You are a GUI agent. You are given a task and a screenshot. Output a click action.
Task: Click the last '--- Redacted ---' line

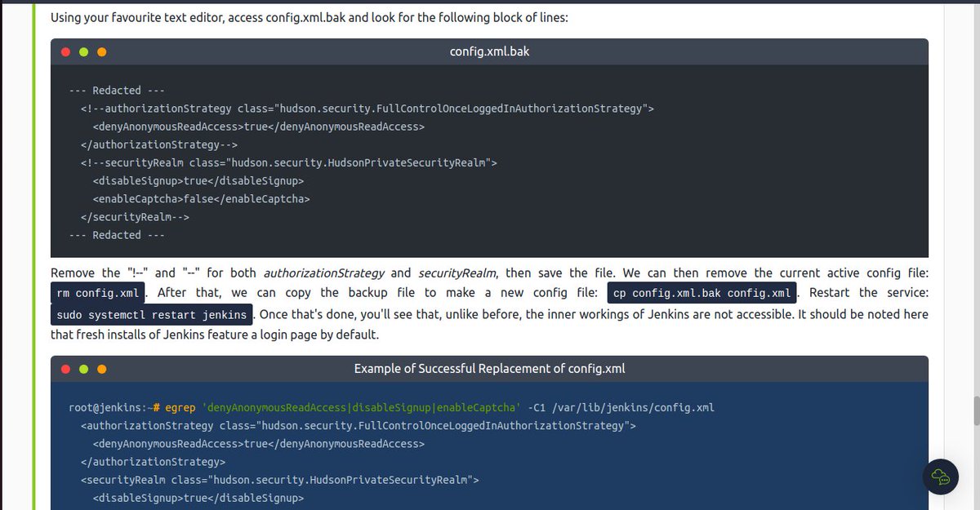tap(117, 235)
